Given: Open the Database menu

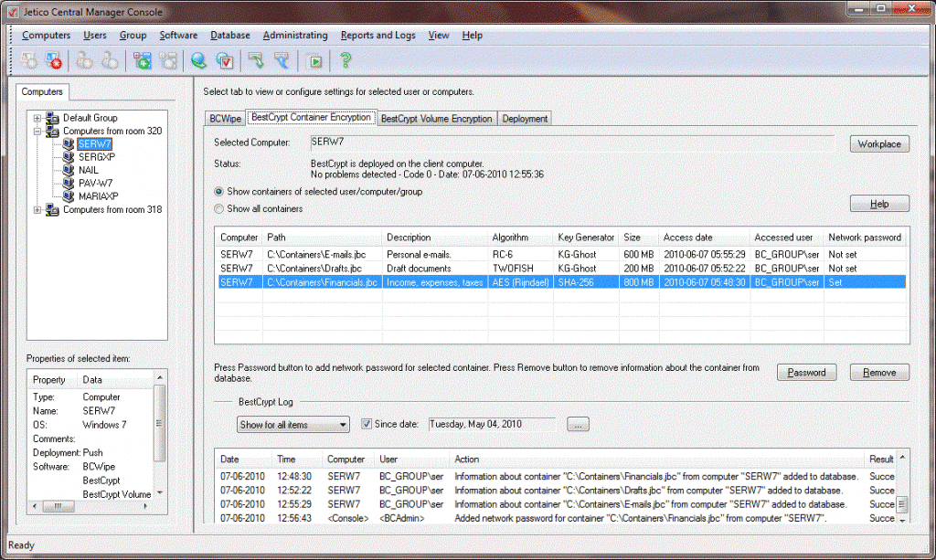Looking at the screenshot, I should (x=229, y=36).
